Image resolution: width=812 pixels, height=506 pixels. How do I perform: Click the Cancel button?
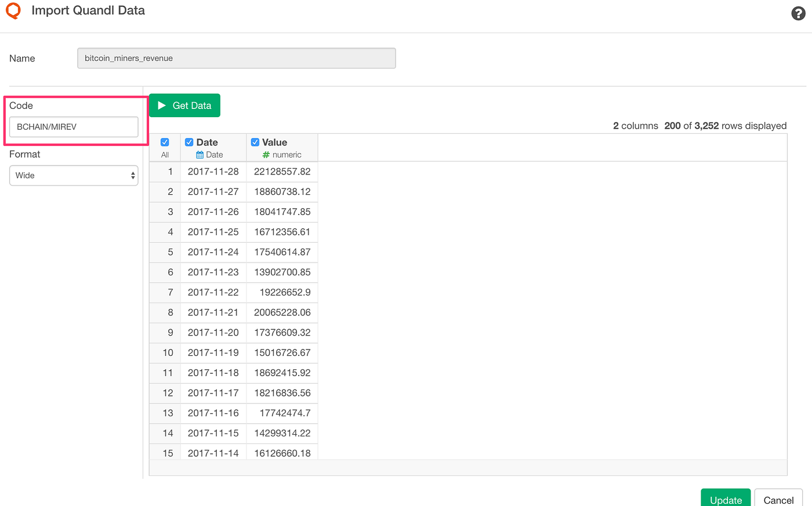coord(778,500)
